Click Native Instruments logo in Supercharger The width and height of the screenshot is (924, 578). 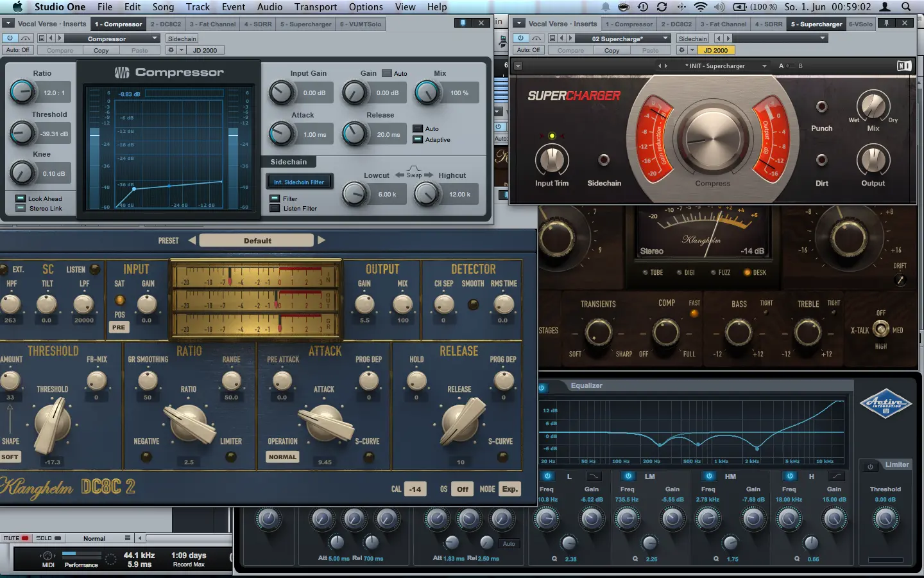click(903, 66)
